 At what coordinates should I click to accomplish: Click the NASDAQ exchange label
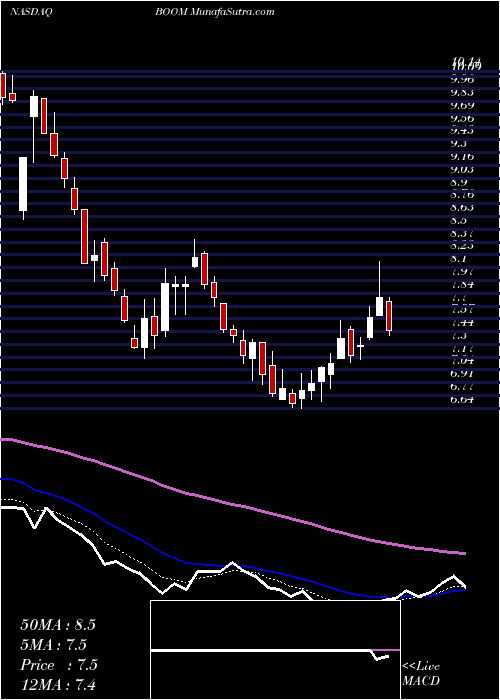pos(31,12)
